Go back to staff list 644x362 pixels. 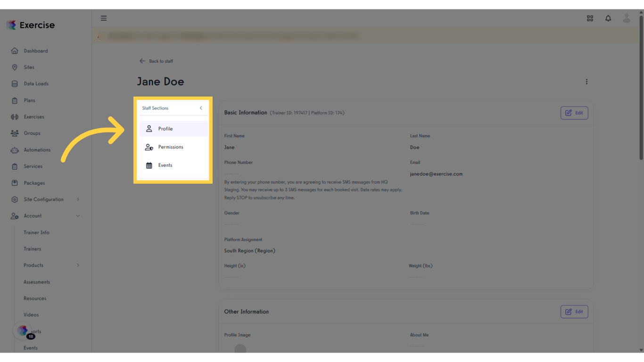point(156,61)
